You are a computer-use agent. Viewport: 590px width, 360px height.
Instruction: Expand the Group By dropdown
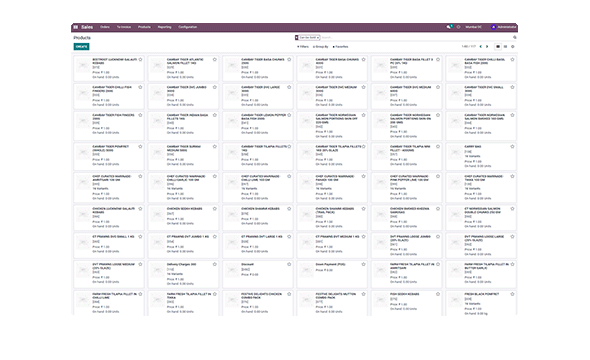point(321,47)
